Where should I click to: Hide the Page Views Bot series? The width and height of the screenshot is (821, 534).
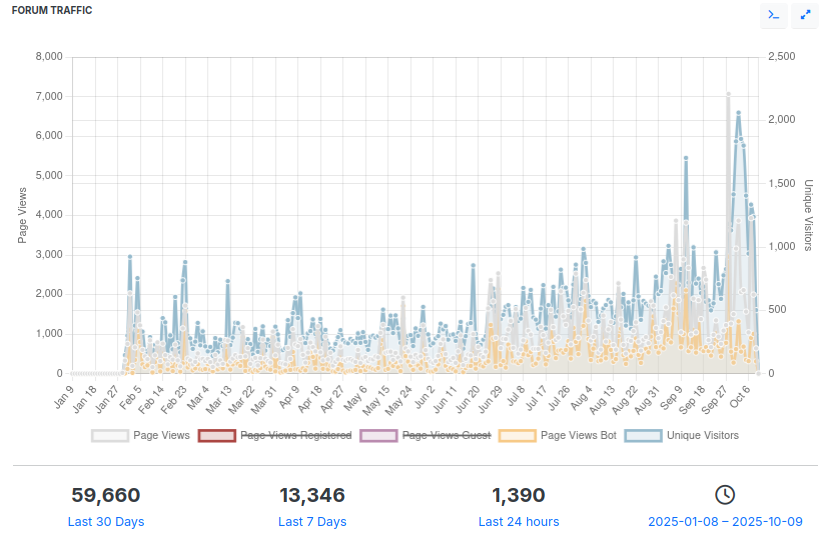coord(578,435)
